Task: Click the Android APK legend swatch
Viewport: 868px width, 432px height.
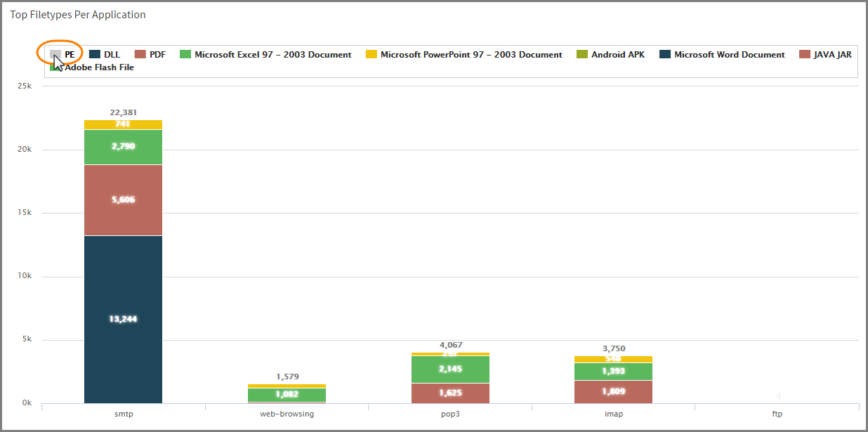Action: click(x=582, y=54)
